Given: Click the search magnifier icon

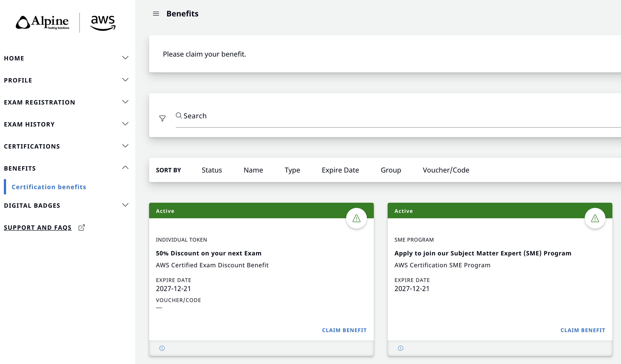Looking at the screenshot, I should click(x=179, y=116).
